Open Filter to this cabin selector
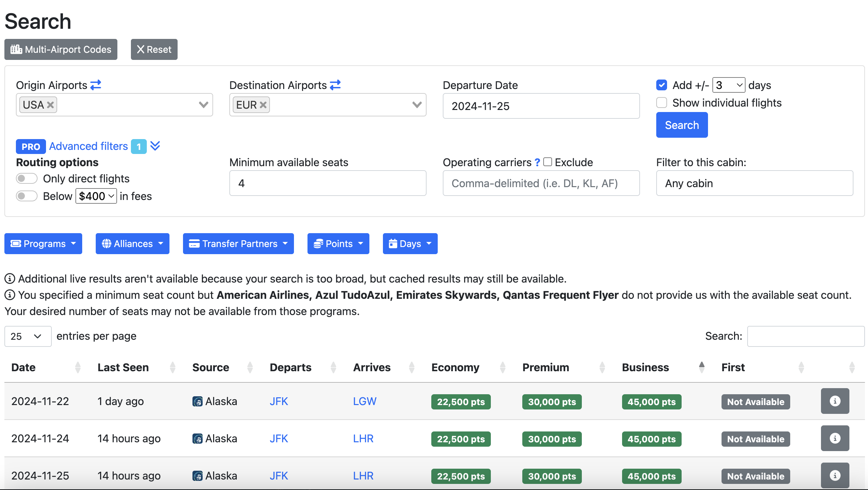The width and height of the screenshot is (868, 490). tap(754, 183)
